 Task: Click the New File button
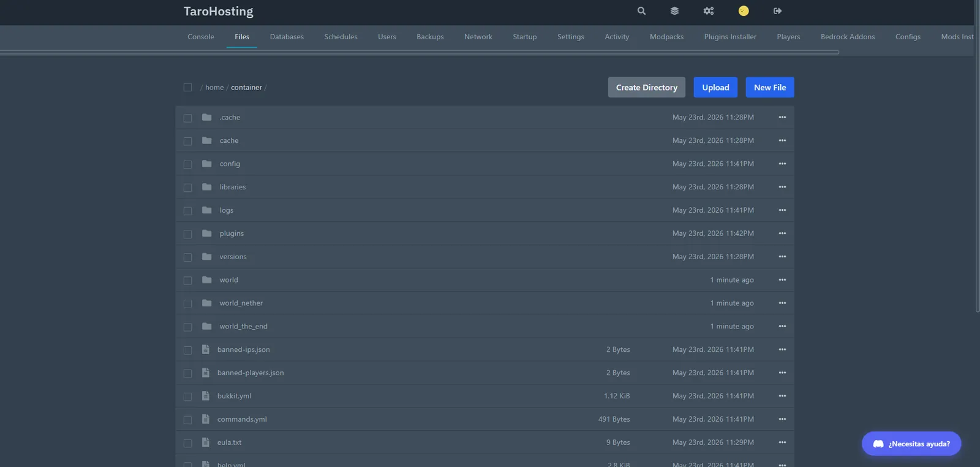tap(770, 87)
